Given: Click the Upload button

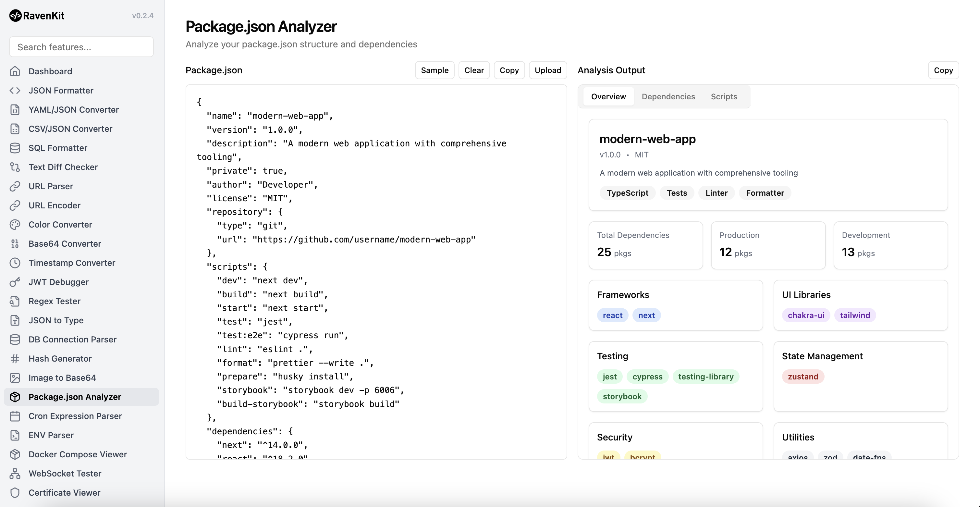Looking at the screenshot, I should [547, 70].
